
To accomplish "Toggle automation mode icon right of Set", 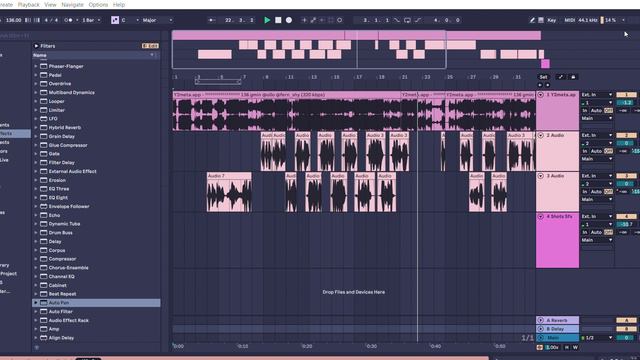I will point(560,77).
